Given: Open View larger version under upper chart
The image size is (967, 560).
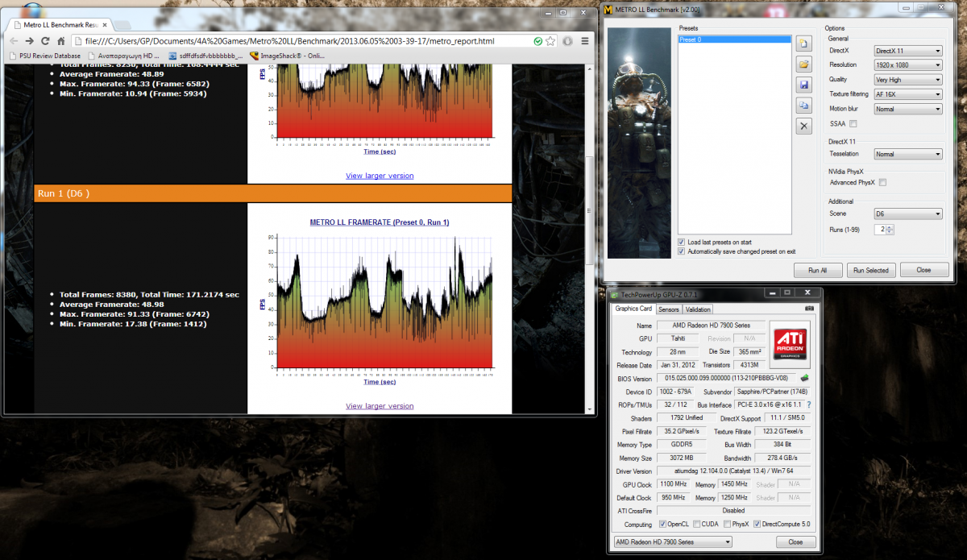Looking at the screenshot, I should [380, 176].
